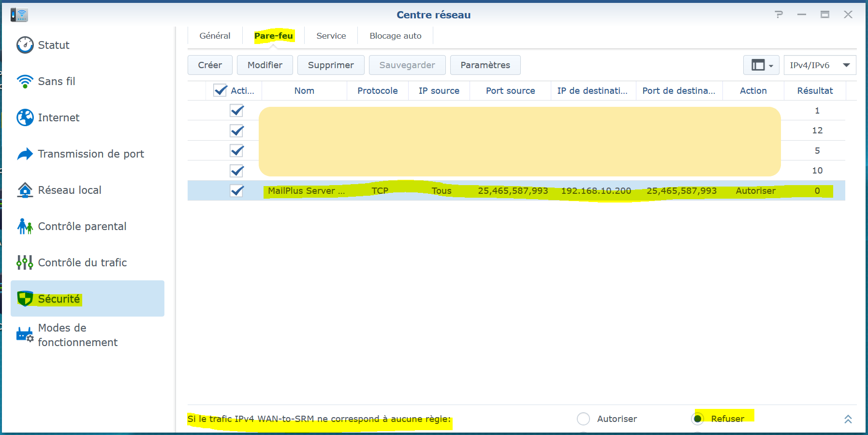This screenshot has height=435, width=868.
Task: Select the Autoriser radio button
Action: click(583, 419)
